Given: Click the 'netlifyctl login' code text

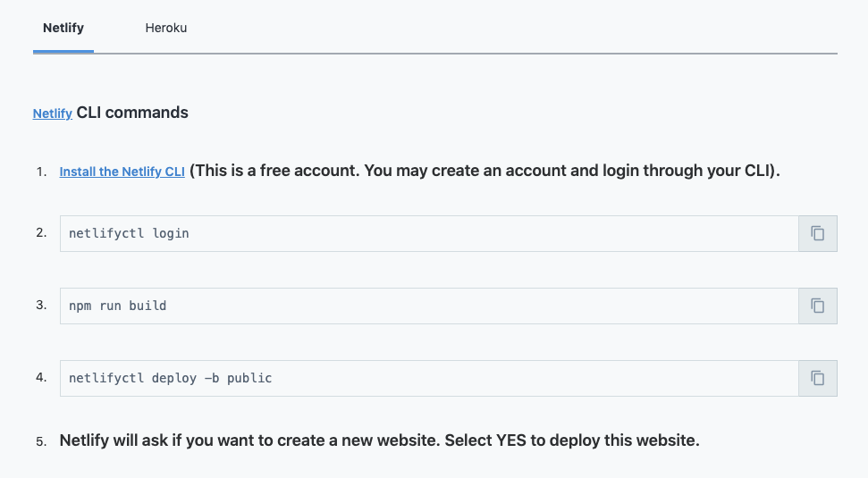Looking at the screenshot, I should tap(129, 233).
